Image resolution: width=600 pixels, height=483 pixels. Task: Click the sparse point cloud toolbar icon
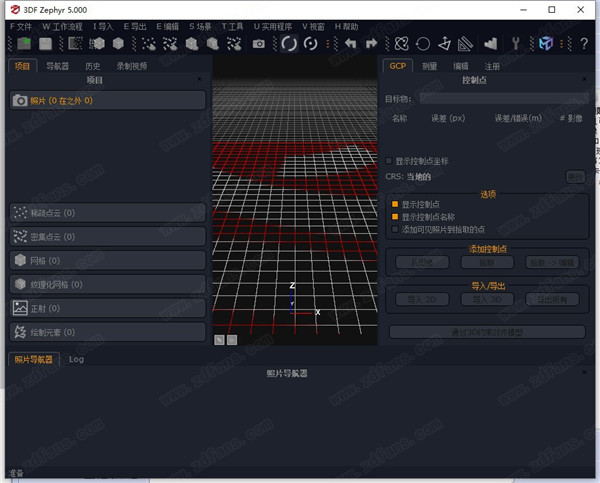pos(149,44)
